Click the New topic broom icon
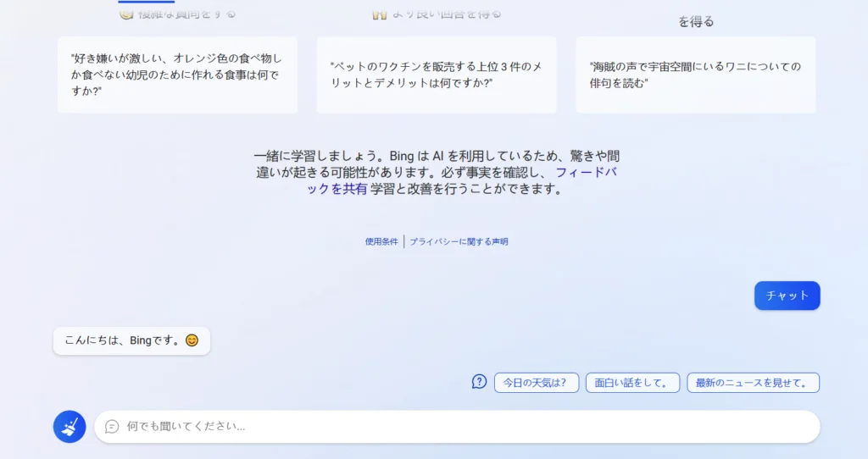868x459 pixels. (70, 426)
